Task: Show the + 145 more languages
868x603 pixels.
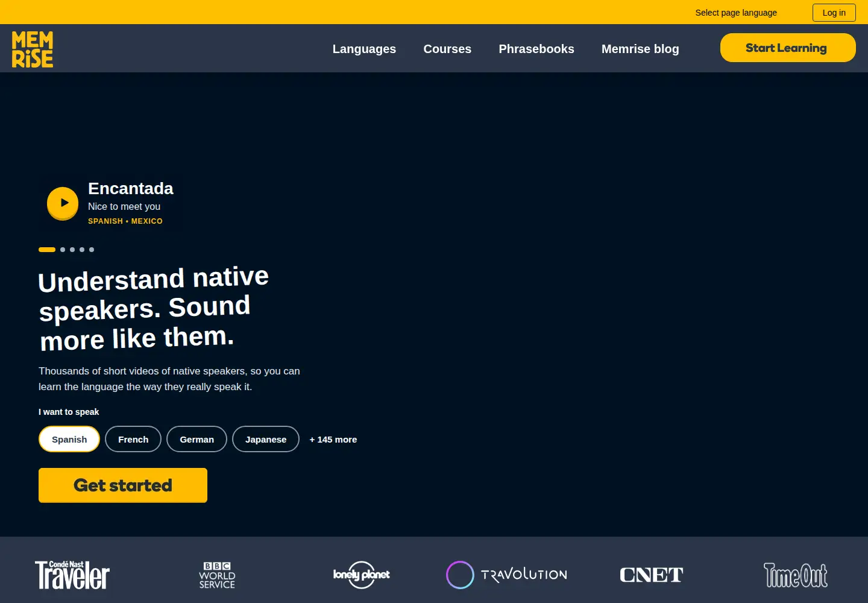Action: pos(333,440)
